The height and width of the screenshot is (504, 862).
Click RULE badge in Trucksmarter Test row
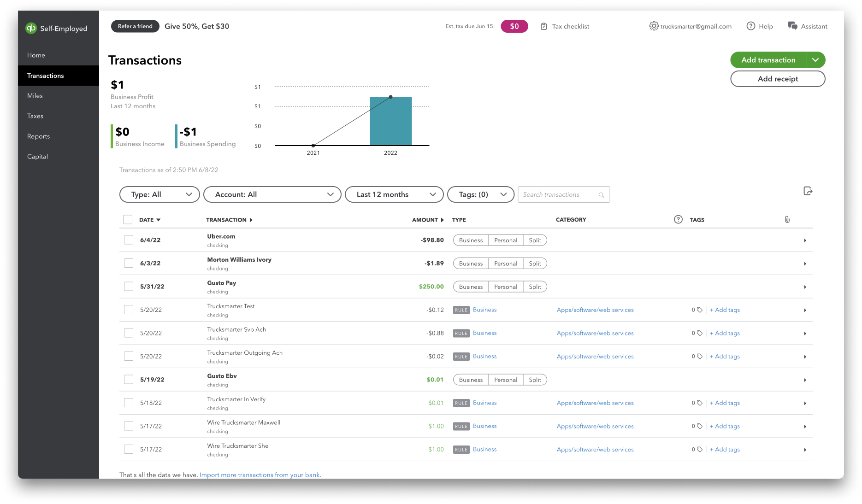tap(461, 310)
